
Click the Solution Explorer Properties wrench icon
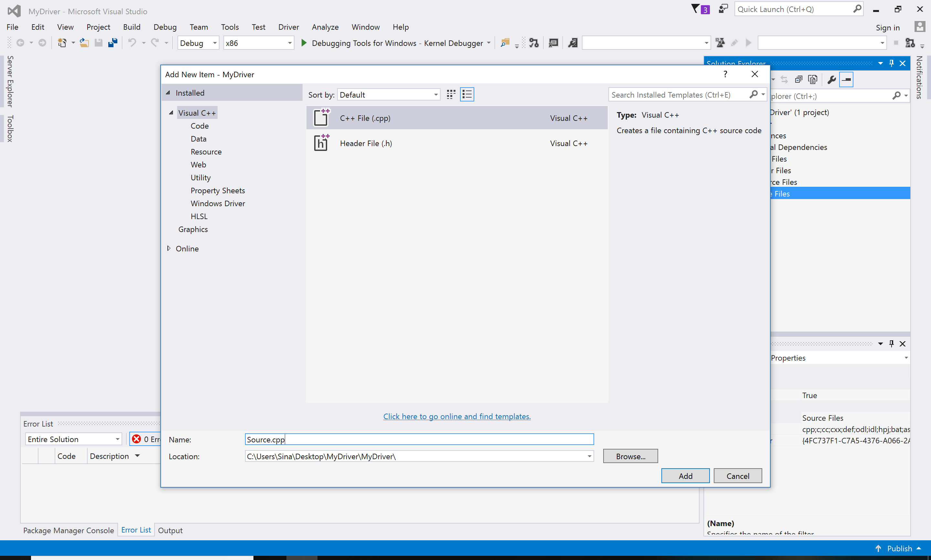click(831, 79)
